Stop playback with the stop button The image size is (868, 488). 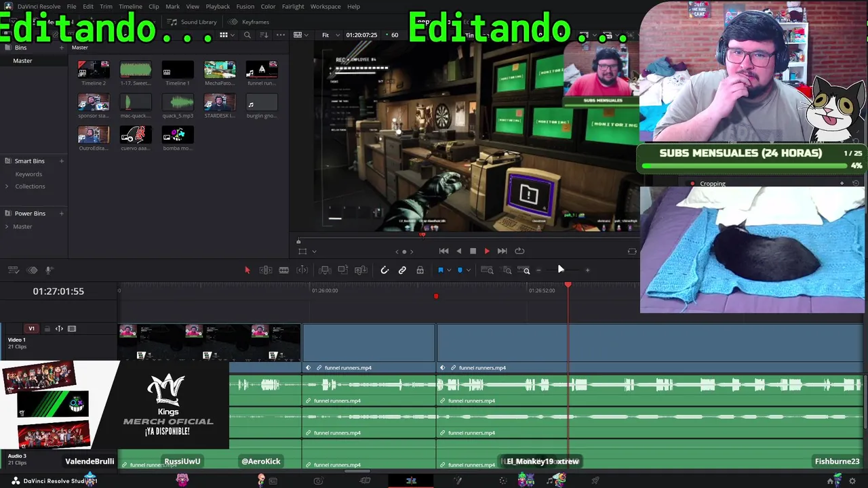coord(473,251)
